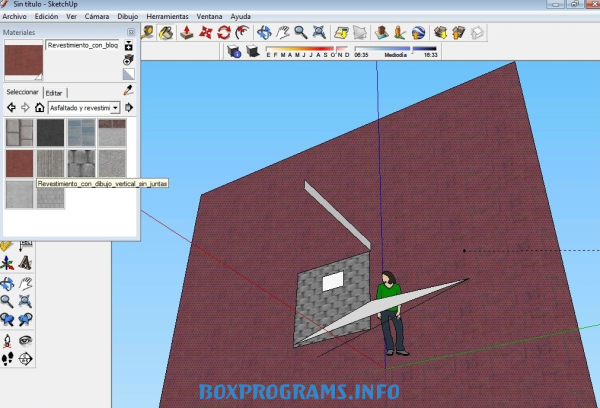This screenshot has height=408, width=600.
Task: Pick Zoom magnifier in the top toolbar
Action: coord(301,33)
